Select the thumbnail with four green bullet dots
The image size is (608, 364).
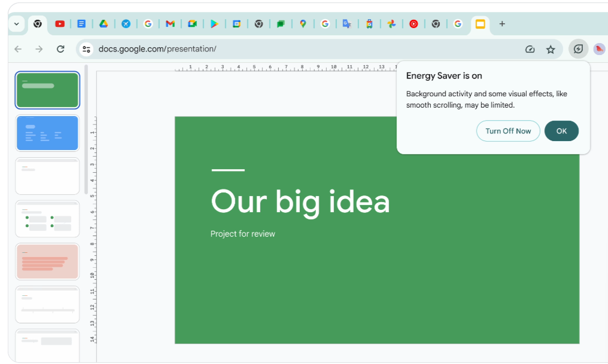(47, 219)
